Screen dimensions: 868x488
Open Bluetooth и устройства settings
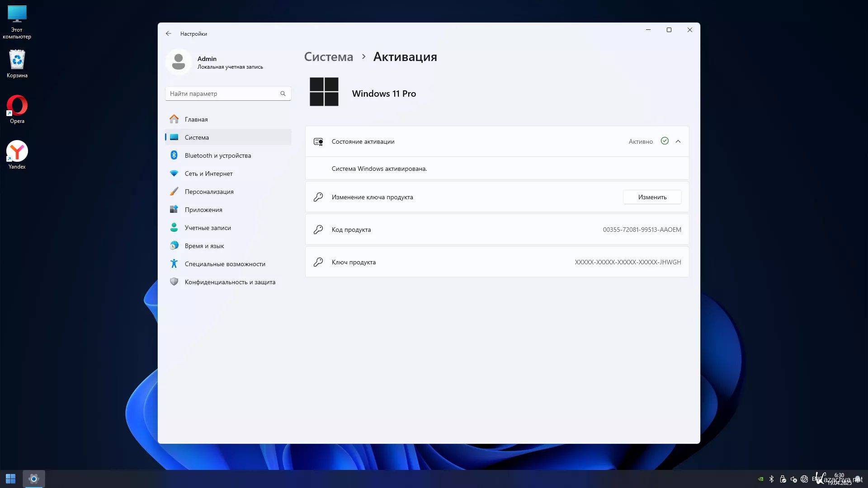217,155
